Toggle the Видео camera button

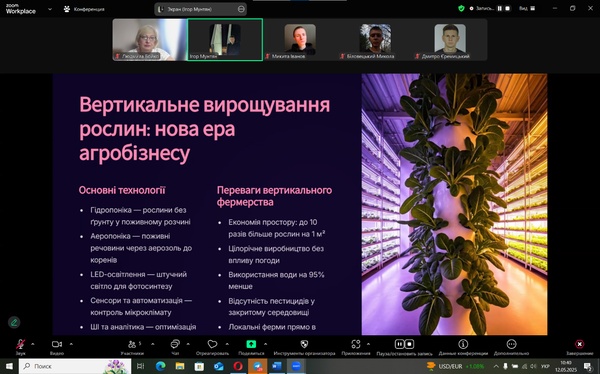coord(57,345)
